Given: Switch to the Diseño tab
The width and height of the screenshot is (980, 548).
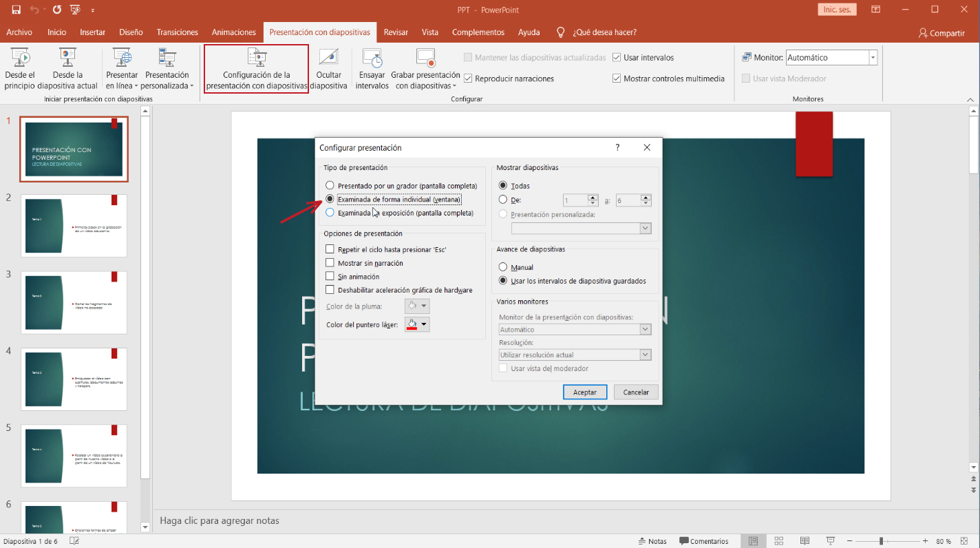Looking at the screenshot, I should pyautogui.click(x=131, y=32).
